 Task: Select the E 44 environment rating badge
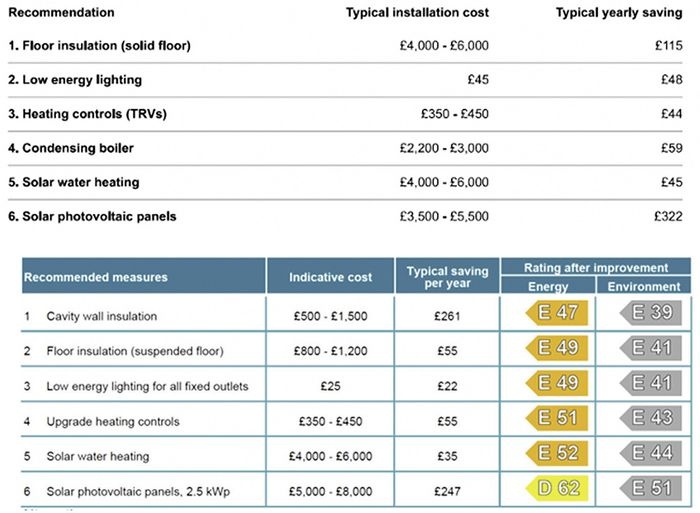(x=651, y=453)
